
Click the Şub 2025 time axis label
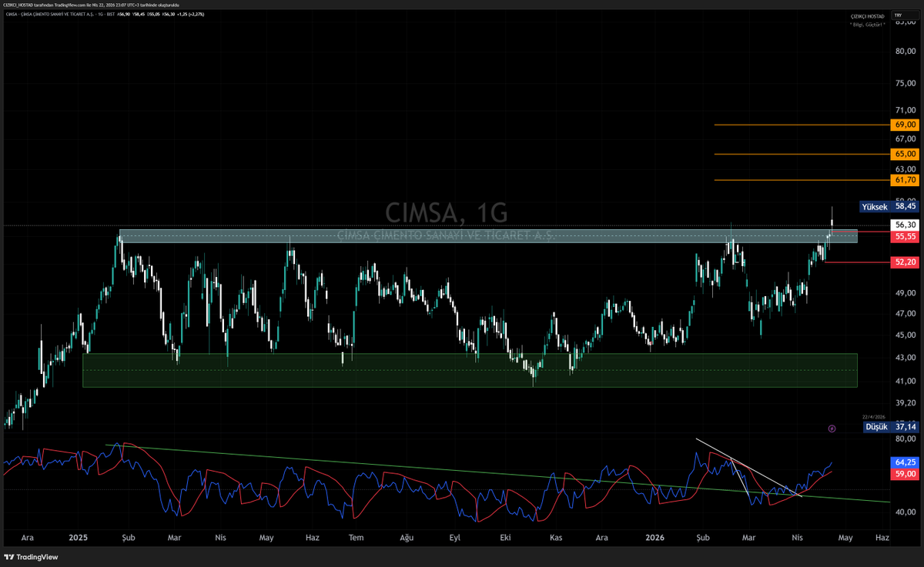(127, 538)
